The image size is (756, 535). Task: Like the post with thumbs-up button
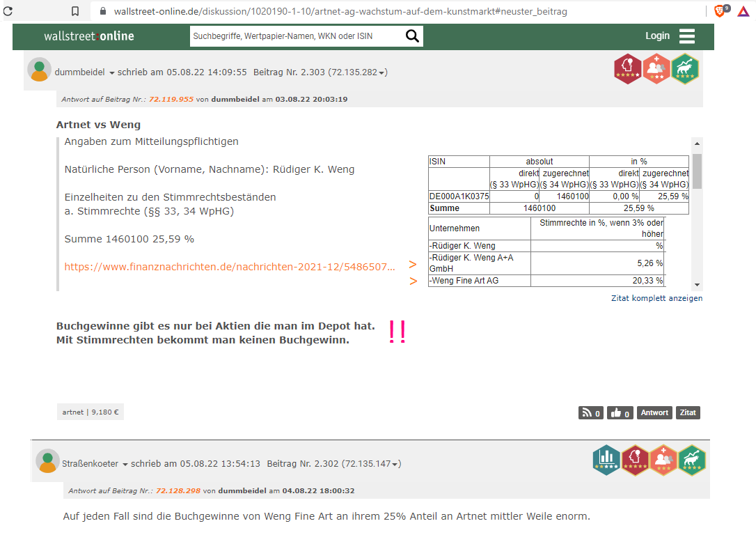coord(620,413)
